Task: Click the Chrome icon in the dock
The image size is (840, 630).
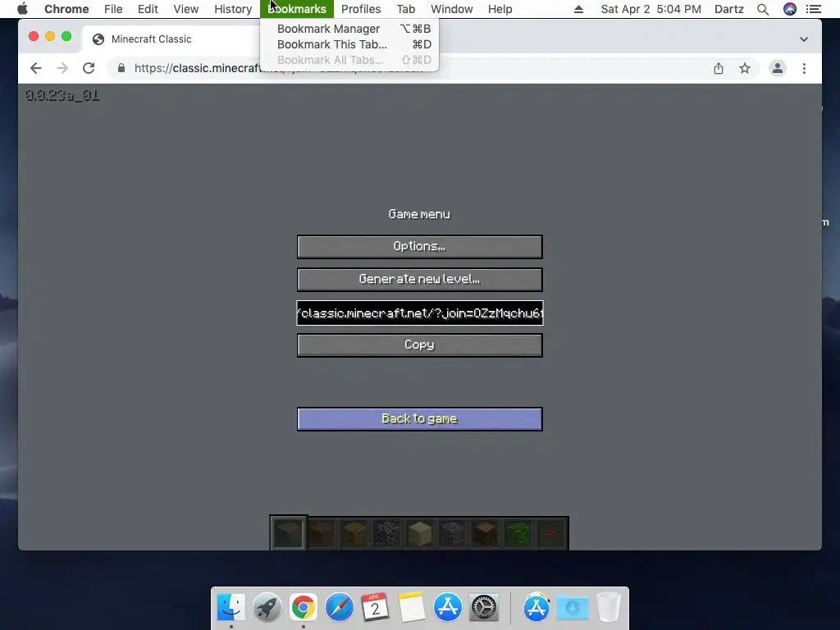Action: [x=304, y=607]
